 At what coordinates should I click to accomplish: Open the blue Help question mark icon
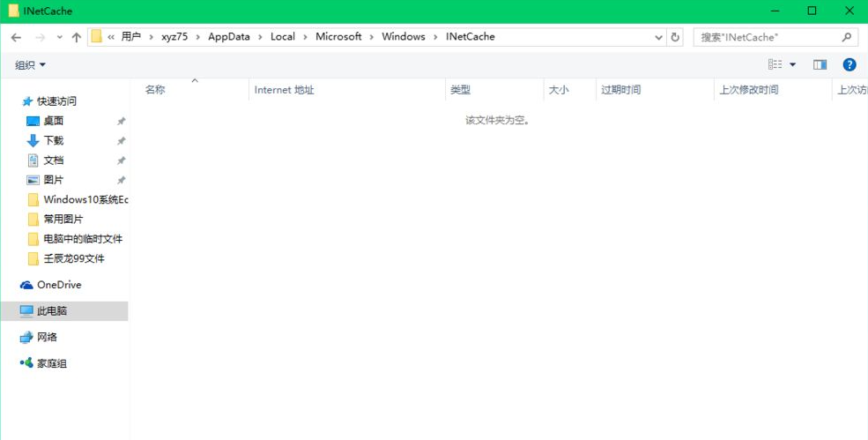pos(849,64)
